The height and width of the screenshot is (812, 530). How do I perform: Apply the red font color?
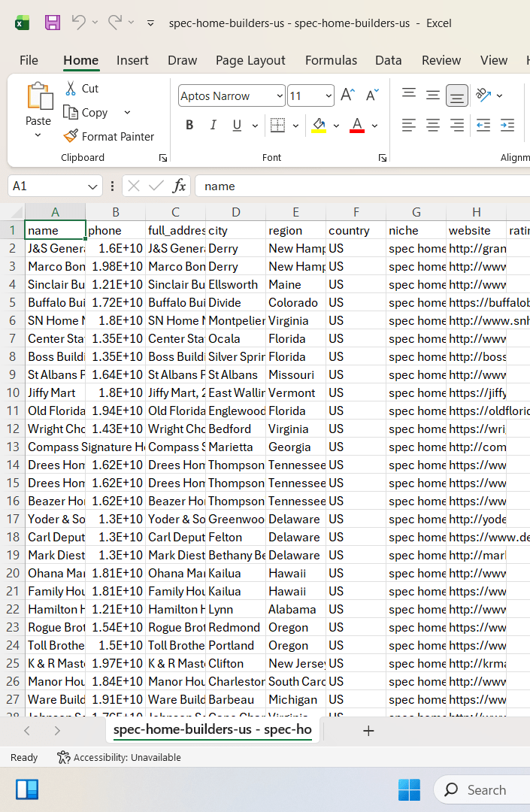coord(357,125)
